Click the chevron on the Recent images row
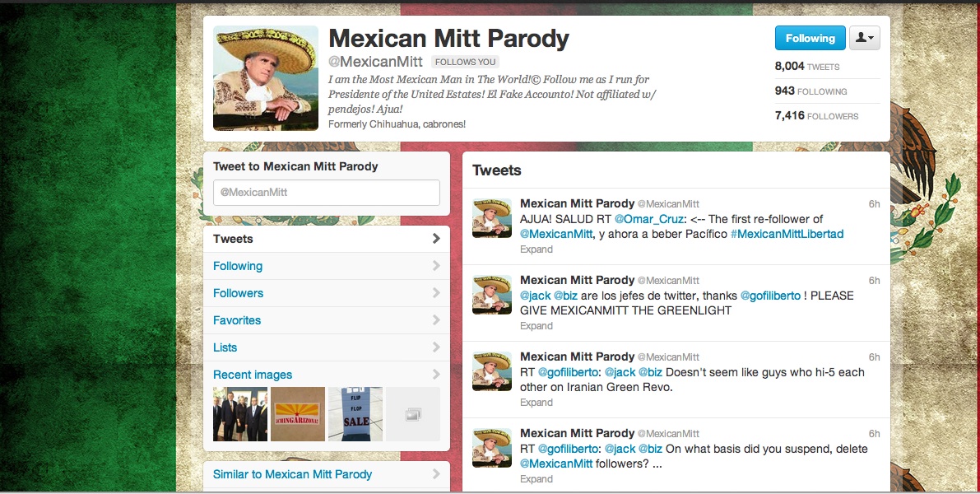This screenshot has width=980, height=494. pos(436,375)
